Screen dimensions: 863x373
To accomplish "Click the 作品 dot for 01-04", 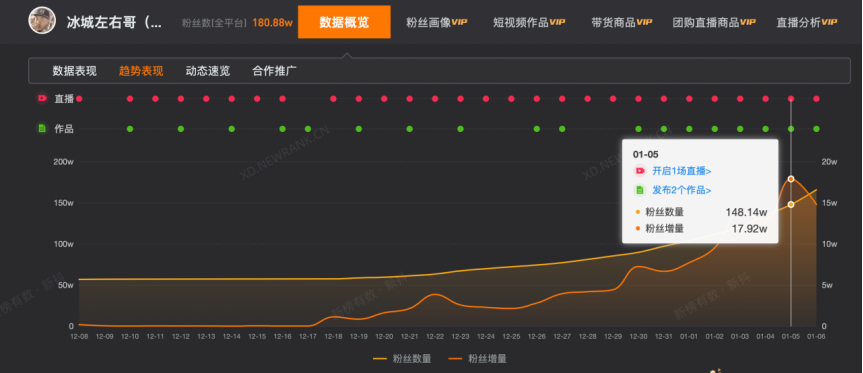I will point(766,129).
